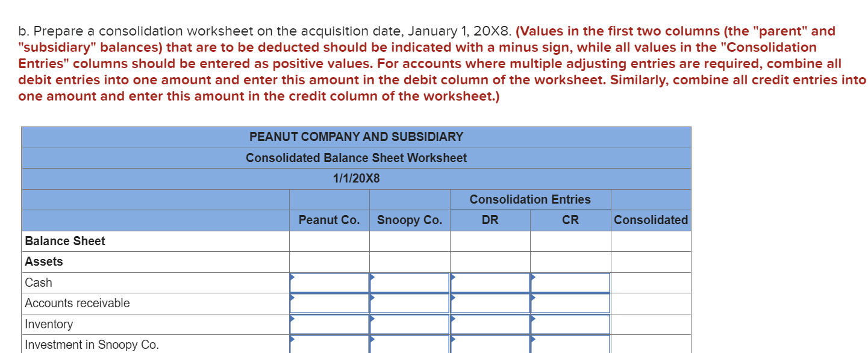Select the Inventory input field under Snoopy Co.
868x353 pixels.
[410, 323]
